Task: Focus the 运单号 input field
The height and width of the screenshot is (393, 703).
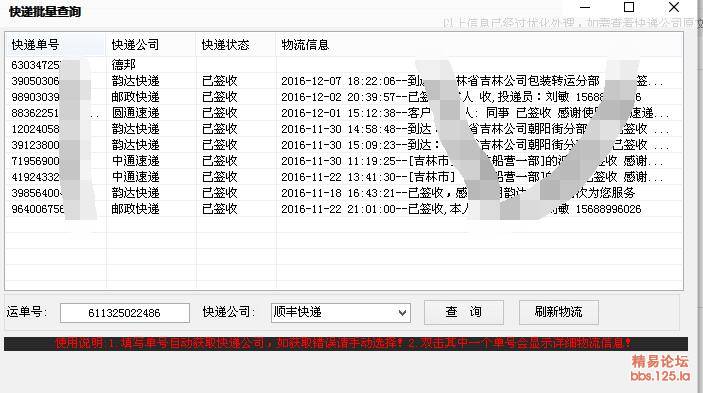Action: [x=125, y=313]
